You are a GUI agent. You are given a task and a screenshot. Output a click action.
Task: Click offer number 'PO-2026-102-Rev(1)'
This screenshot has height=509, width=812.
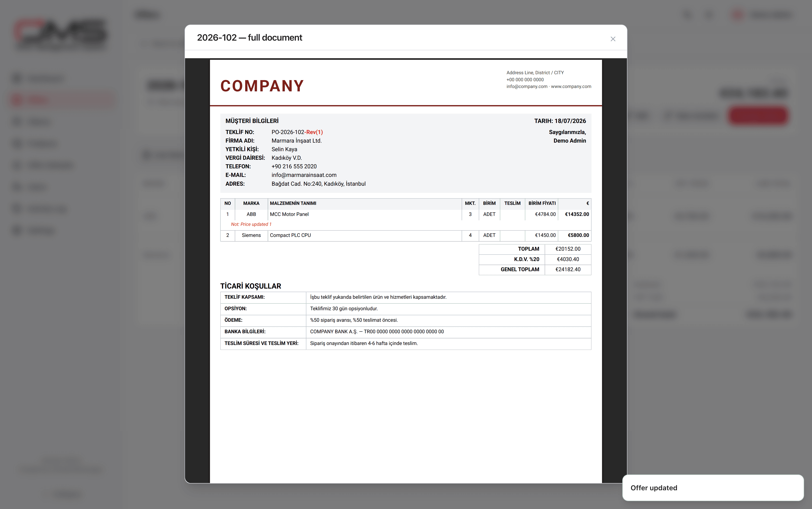point(297,132)
